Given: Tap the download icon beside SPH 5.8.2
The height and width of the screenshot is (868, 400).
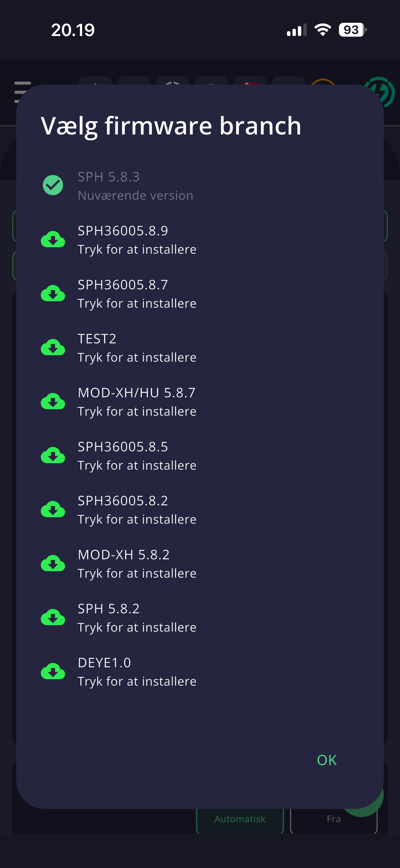Looking at the screenshot, I should 53,618.
